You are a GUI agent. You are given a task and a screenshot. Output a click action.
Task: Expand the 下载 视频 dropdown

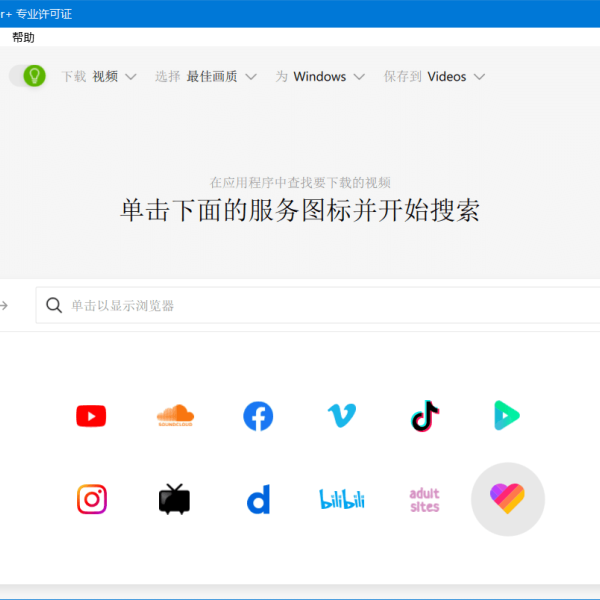tap(99, 77)
